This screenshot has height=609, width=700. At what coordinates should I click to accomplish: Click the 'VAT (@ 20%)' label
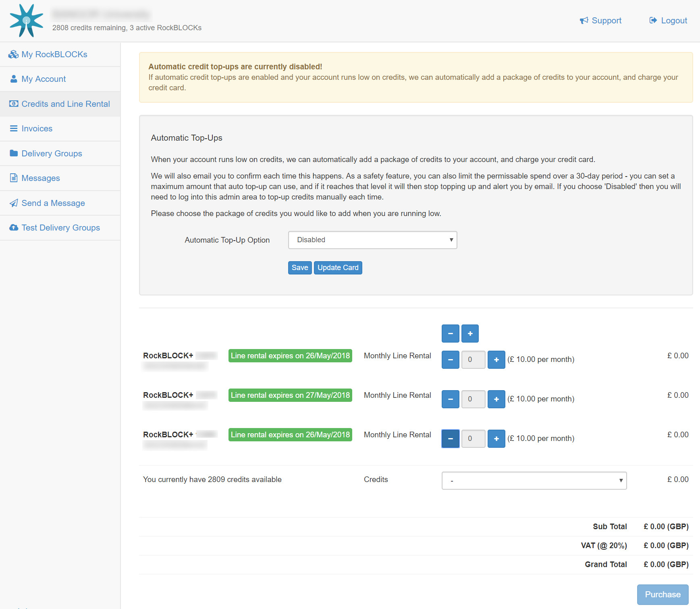604,545
